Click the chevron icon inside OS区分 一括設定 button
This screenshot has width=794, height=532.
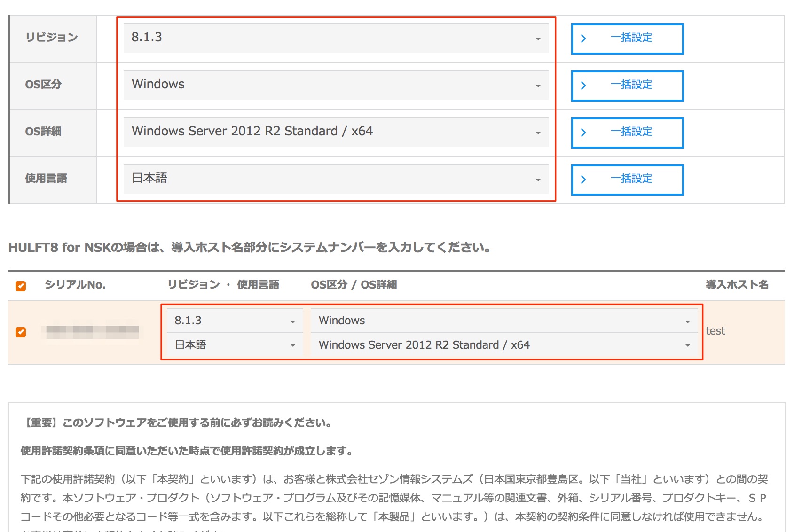click(584, 85)
